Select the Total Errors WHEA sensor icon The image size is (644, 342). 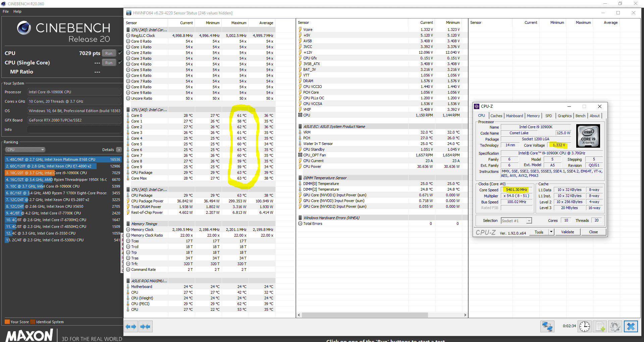click(x=300, y=224)
